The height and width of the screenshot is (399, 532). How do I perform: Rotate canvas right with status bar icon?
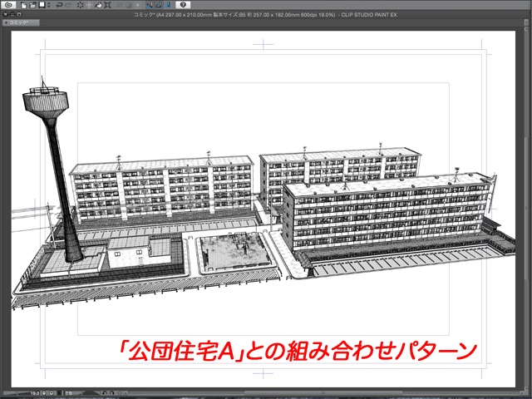click(x=112, y=393)
